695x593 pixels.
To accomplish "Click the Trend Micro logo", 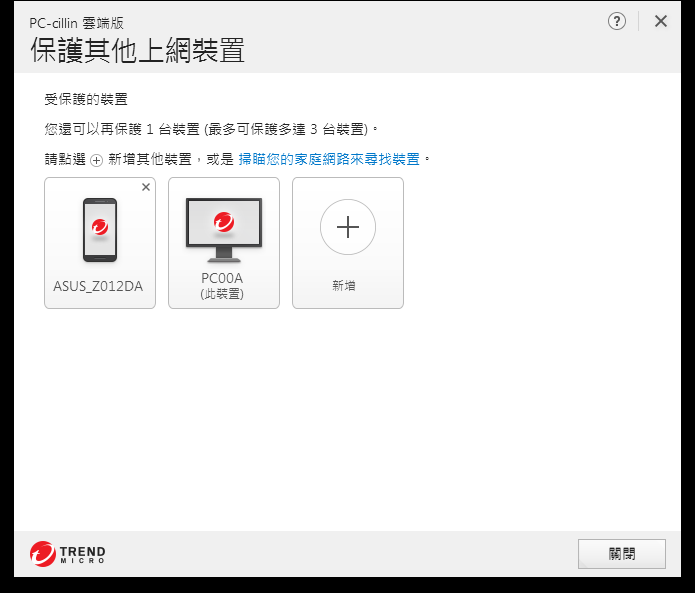I will tap(68, 554).
